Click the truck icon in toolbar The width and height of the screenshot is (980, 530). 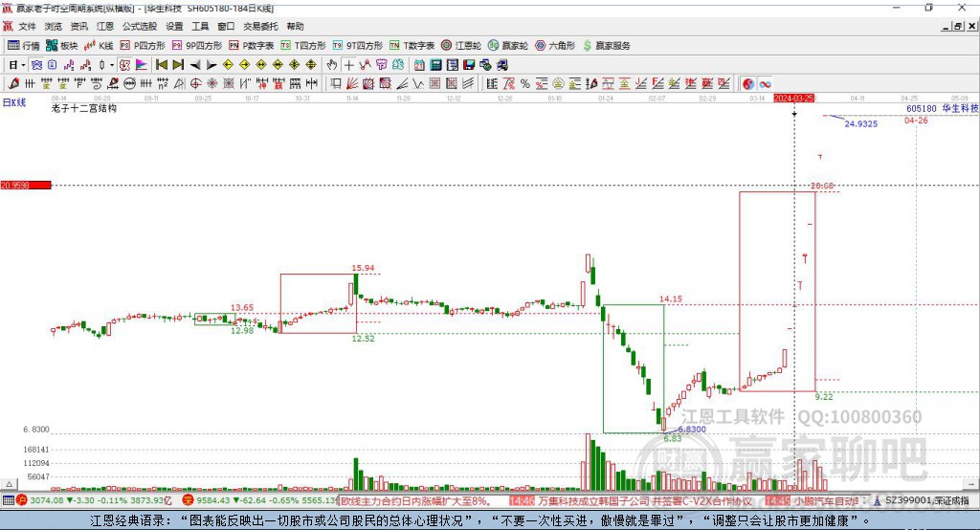[x=501, y=65]
